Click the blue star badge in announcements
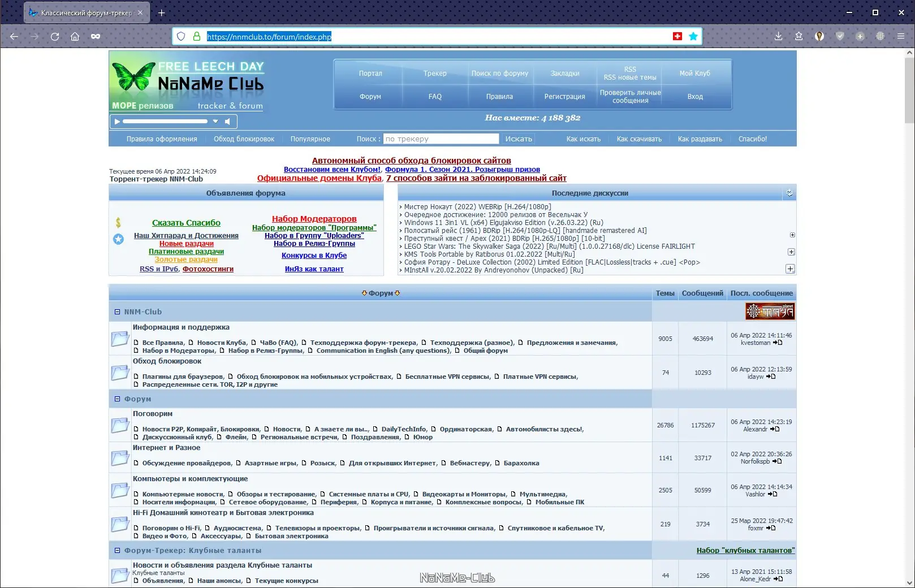The height and width of the screenshot is (588, 915). click(118, 239)
